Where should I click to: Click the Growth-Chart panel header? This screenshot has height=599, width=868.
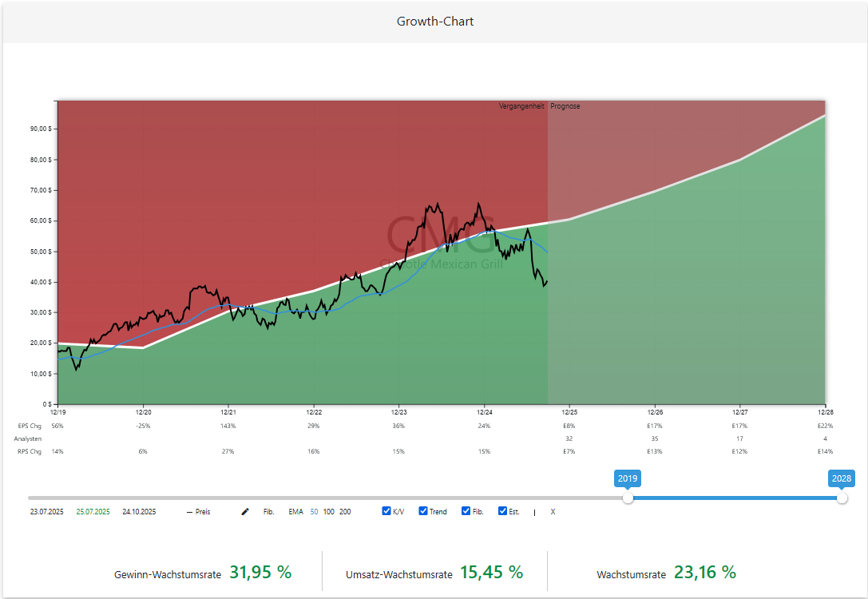[435, 22]
